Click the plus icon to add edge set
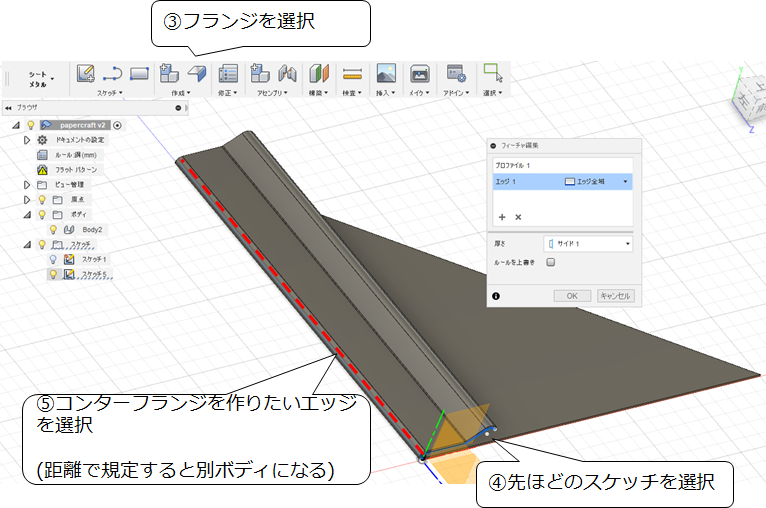The height and width of the screenshot is (508, 766). (502, 217)
